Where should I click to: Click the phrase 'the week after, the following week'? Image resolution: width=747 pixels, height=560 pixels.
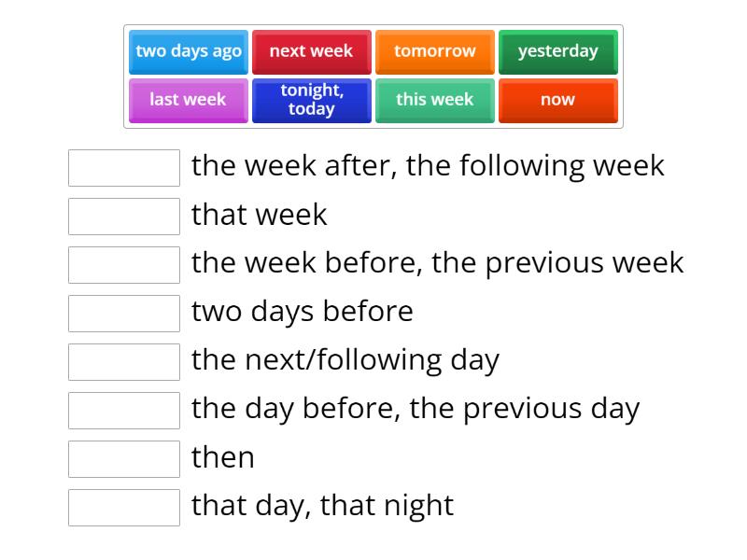[427, 165]
